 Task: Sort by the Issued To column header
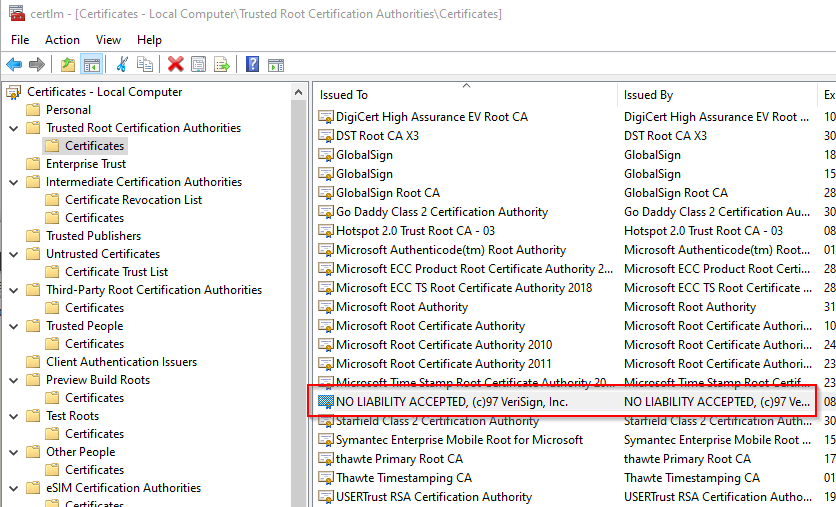(465, 95)
